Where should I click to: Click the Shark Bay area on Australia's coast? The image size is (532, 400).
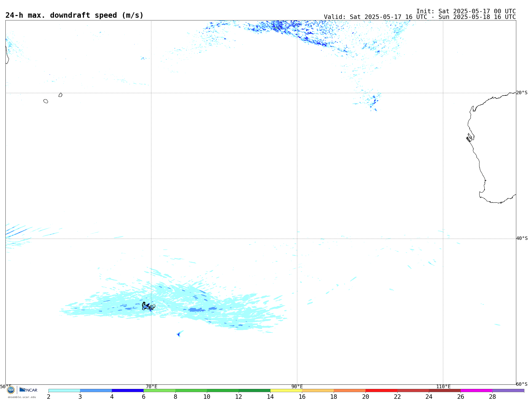470,137
